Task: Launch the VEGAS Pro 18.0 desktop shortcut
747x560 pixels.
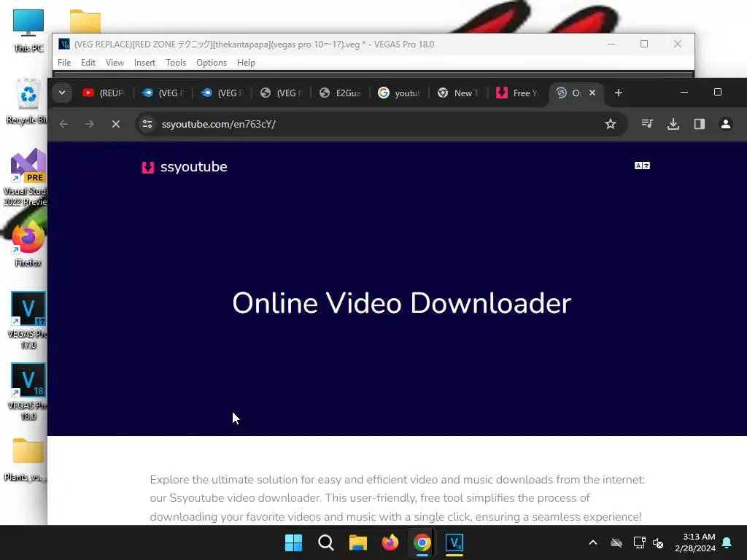Action: (28, 392)
